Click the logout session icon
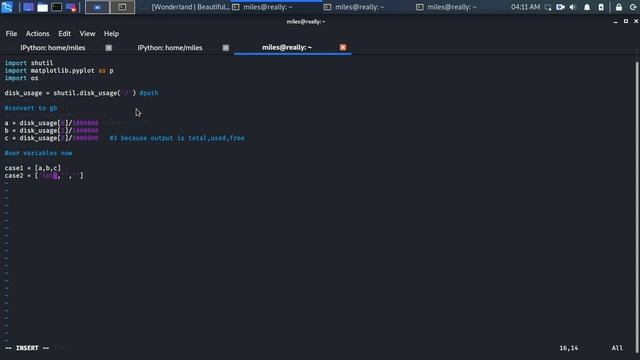Viewport: 640px width, 360px height. click(633, 7)
